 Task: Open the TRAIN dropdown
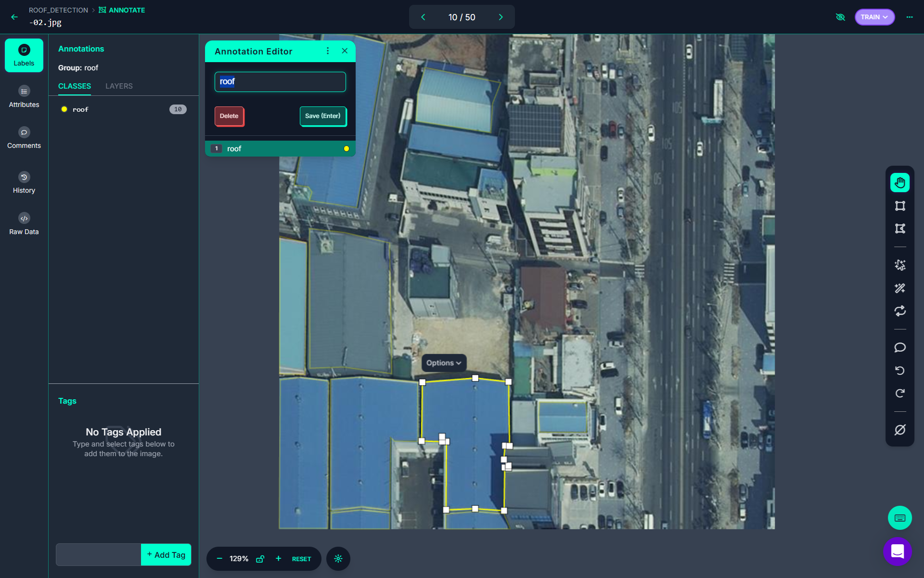coord(874,17)
